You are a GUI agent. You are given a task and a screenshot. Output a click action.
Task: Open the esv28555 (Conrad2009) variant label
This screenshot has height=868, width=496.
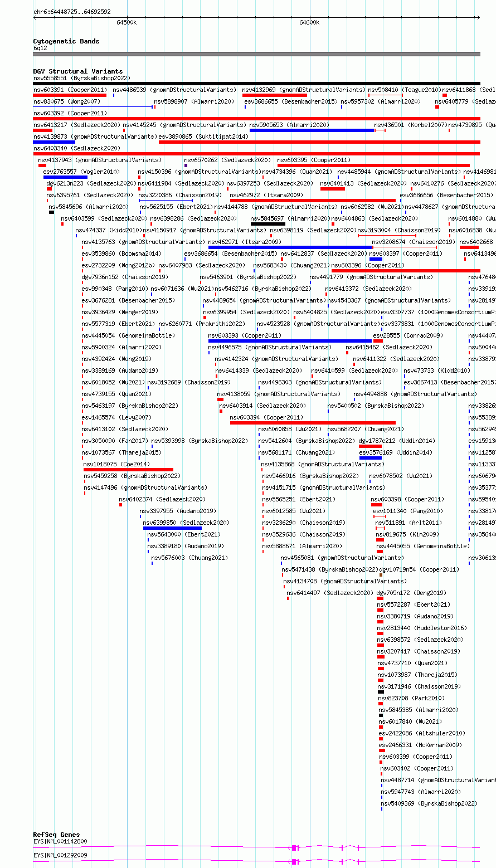(x=408, y=335)
